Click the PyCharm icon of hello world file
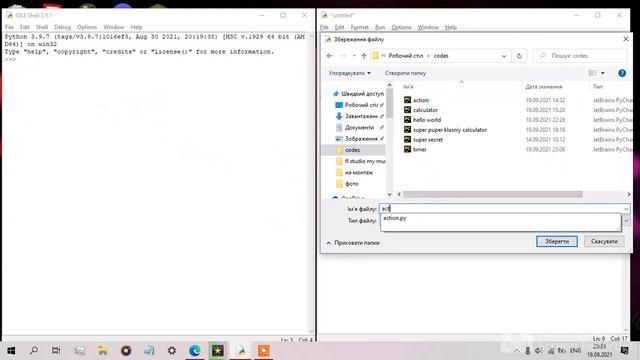 click(x=407, y=120)
